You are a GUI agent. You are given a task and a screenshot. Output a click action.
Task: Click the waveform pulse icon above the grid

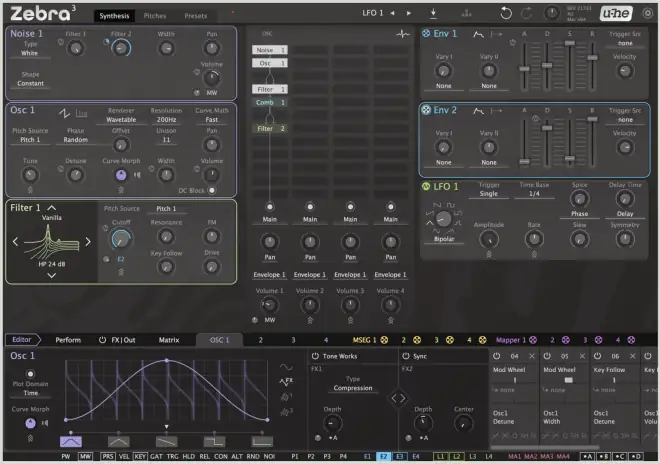click(x=403, y=33)
